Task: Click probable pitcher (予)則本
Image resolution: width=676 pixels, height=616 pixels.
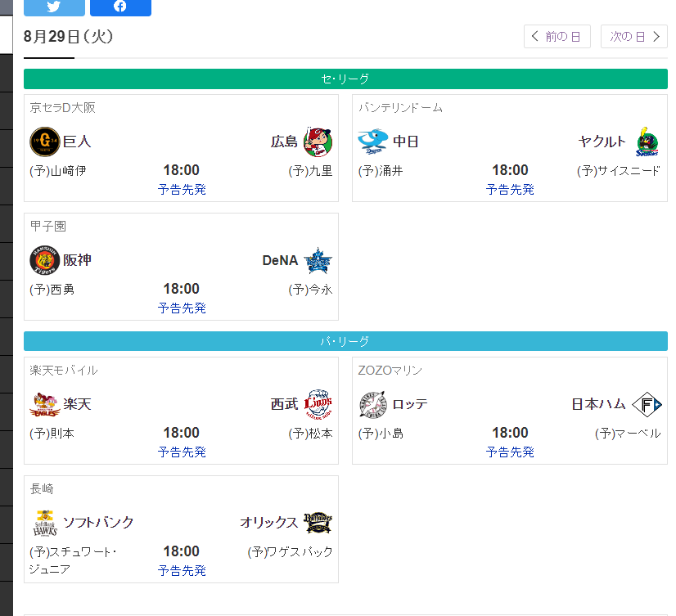Action: 52,434
